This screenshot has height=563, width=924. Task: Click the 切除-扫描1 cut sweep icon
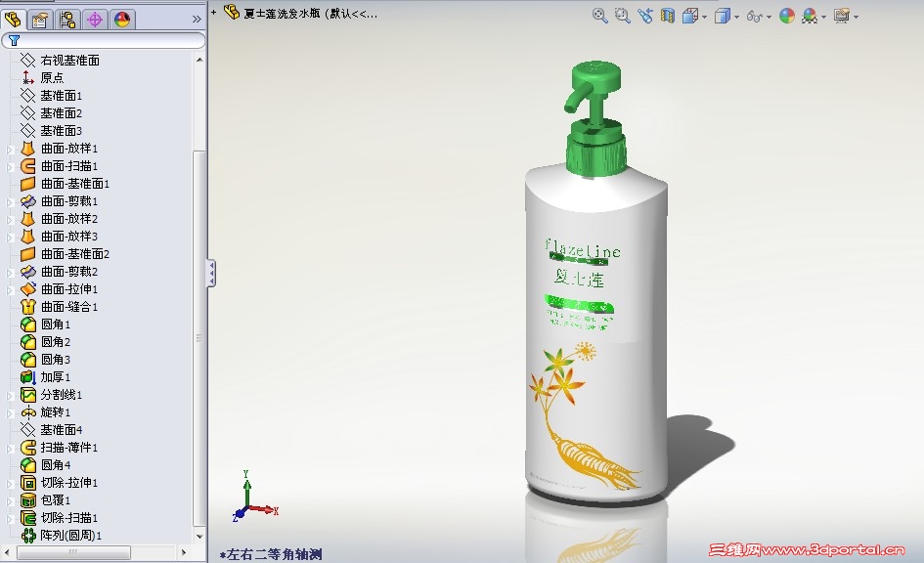(27, 518)
